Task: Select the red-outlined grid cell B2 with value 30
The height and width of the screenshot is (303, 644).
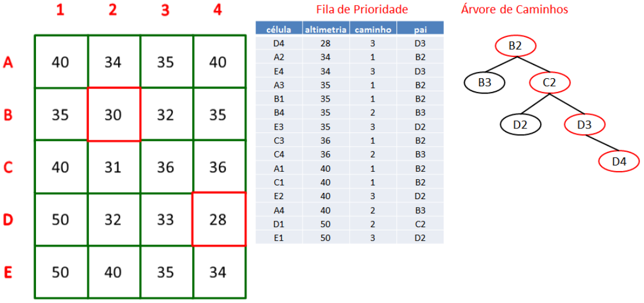Action: point(114,114)
